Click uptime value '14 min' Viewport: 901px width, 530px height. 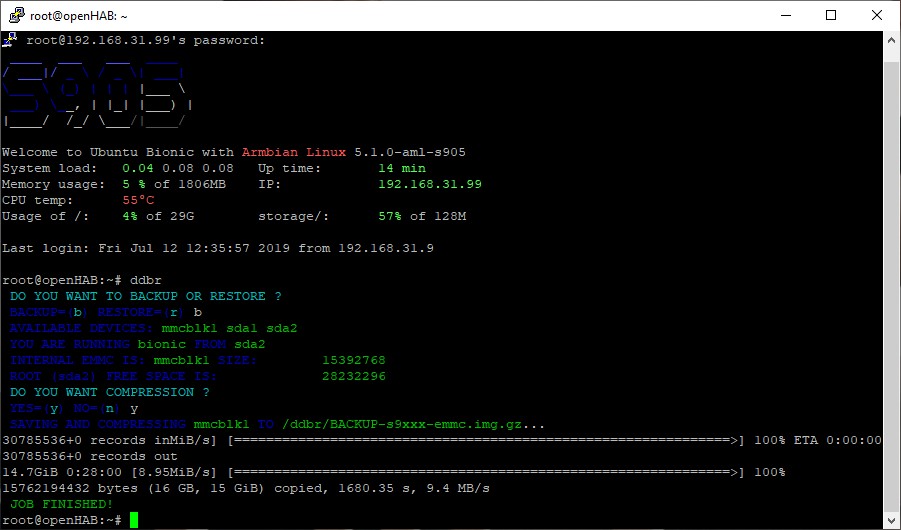pos(402,168)
